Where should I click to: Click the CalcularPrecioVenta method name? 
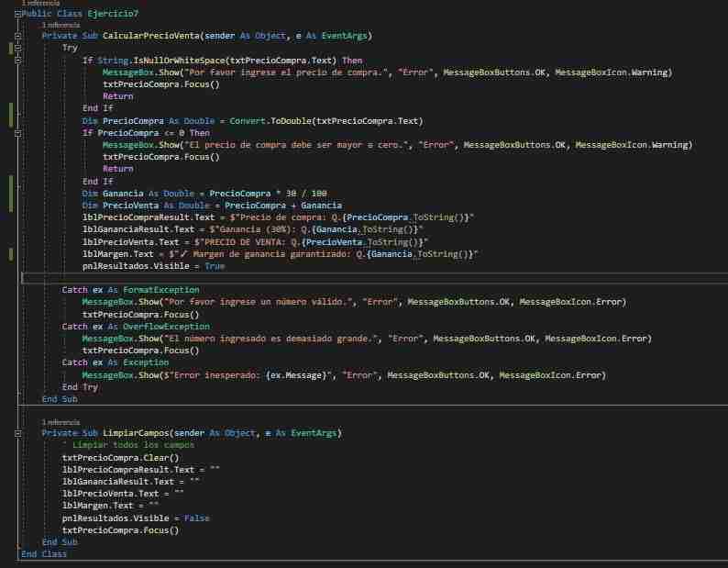tap(149, 36)
